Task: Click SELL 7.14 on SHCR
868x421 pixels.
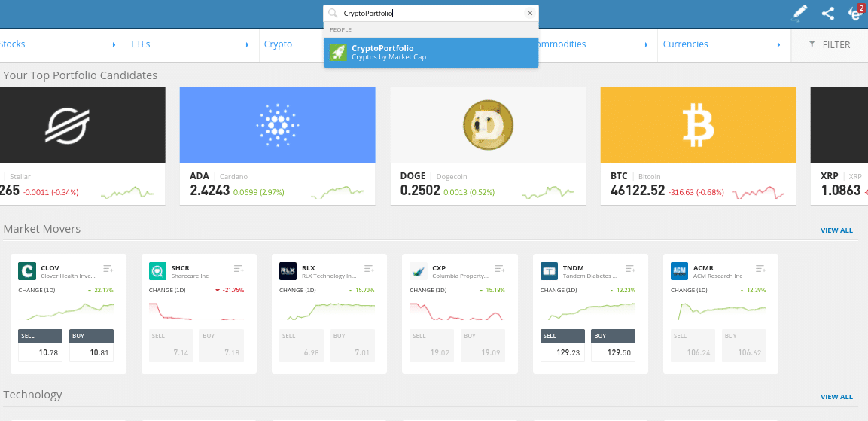Action: [x=171, y=345]
